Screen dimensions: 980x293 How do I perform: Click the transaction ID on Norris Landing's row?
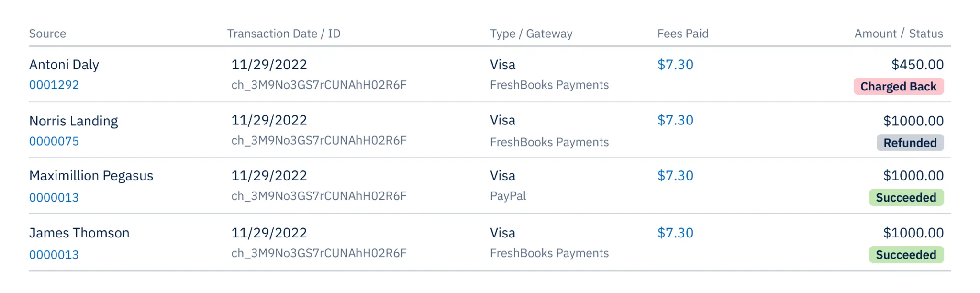(x=319, y=141)
